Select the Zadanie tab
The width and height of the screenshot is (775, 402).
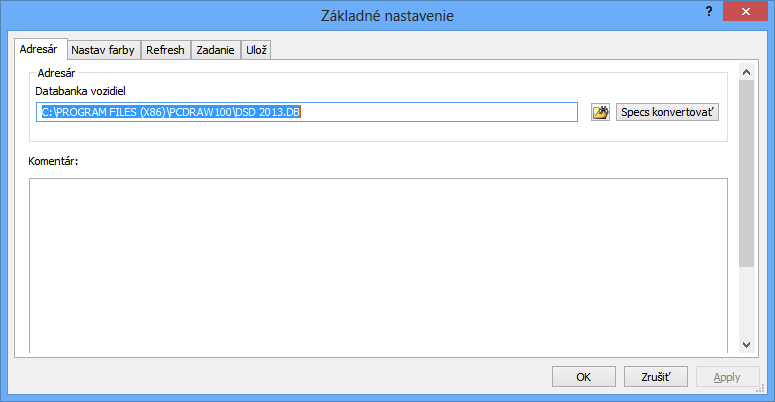(x=215, y=50)
